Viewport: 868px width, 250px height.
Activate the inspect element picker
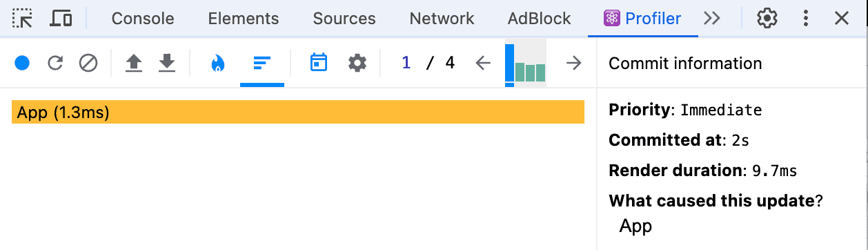point(23,19)
